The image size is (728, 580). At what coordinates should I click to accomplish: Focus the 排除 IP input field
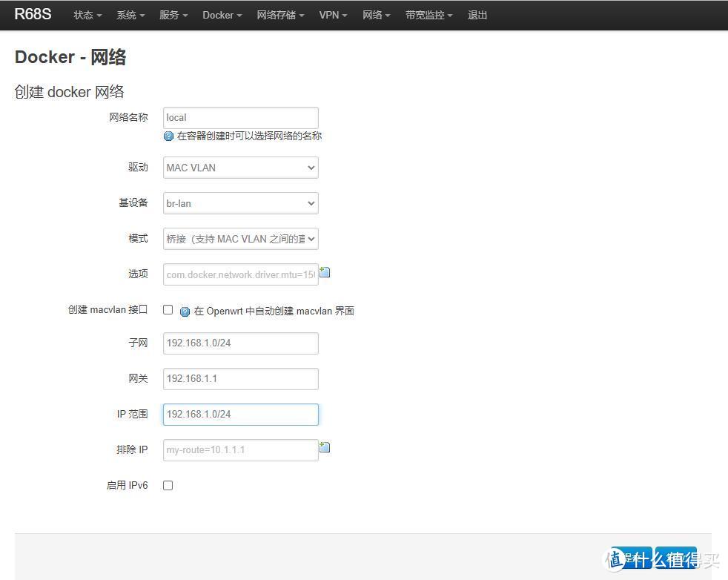click(240, 450)
